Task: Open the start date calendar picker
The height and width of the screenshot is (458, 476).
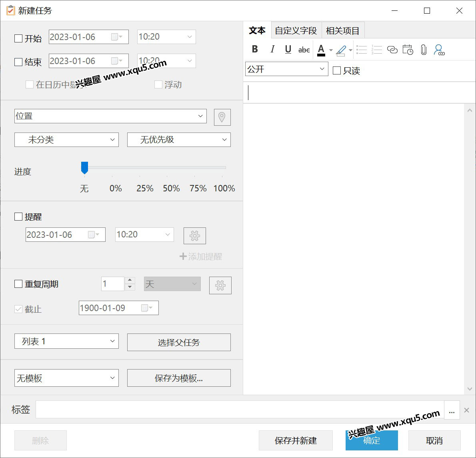Action: [x=117, y=37]
